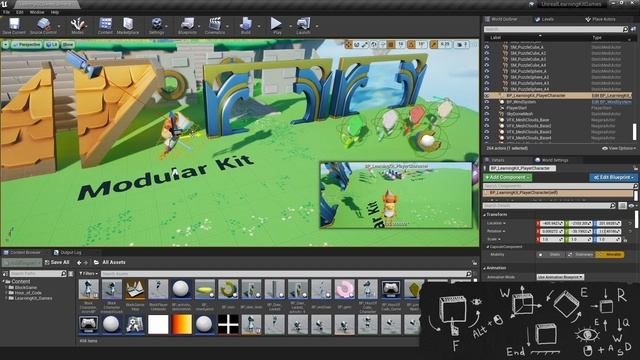
Task: Click the camera speed icon in viewport
Action: [460, 44]
